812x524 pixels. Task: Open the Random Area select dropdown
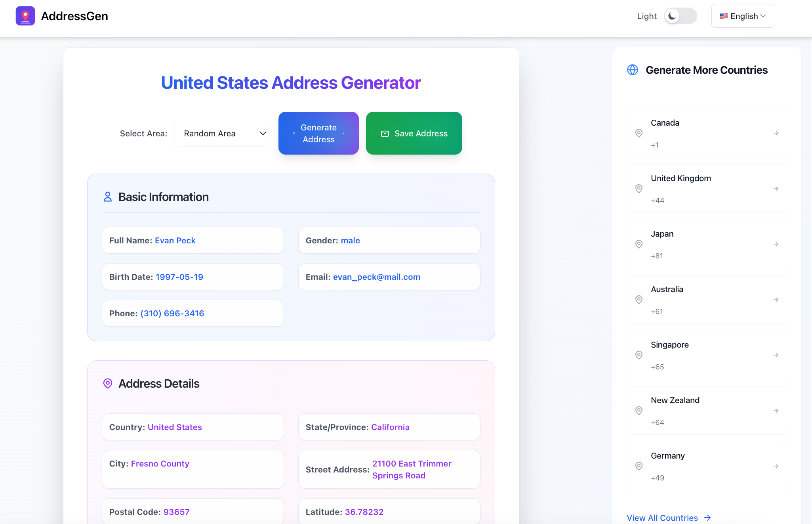(222, 134)
